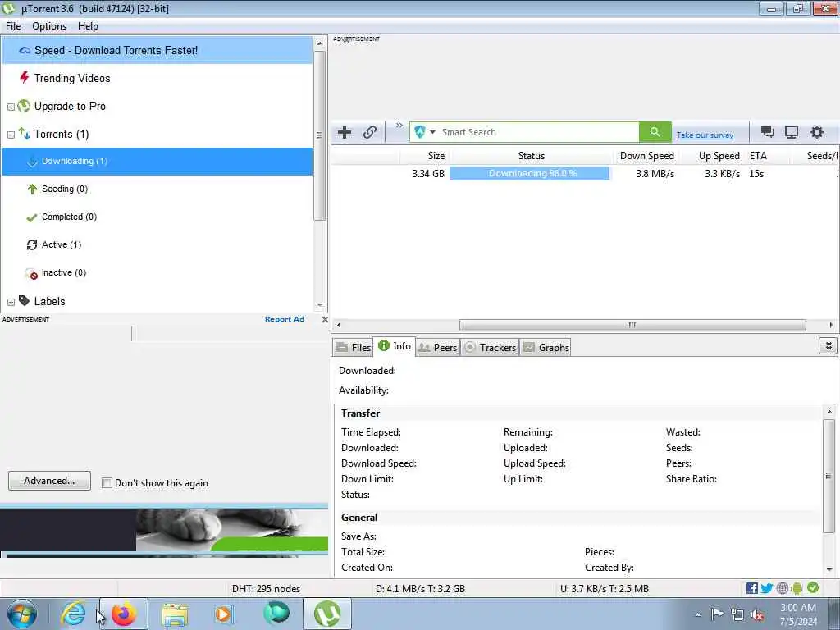The width and height of the screenshot is (840, 630).
Task: Click sidebar scrollbar down arrow
Action: point(320,304)
